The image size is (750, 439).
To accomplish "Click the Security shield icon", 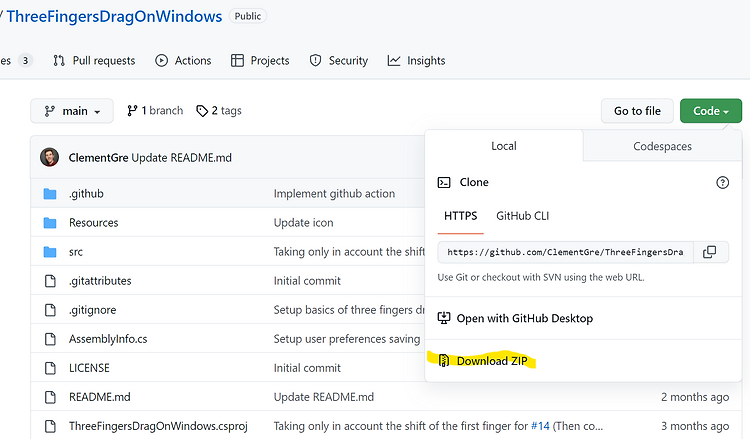I will [x=315, y=61].
